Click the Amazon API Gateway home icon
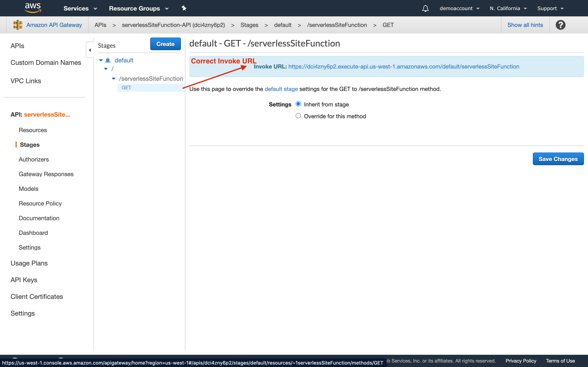This screenshot has height=367, width=588. click(18, 24)
